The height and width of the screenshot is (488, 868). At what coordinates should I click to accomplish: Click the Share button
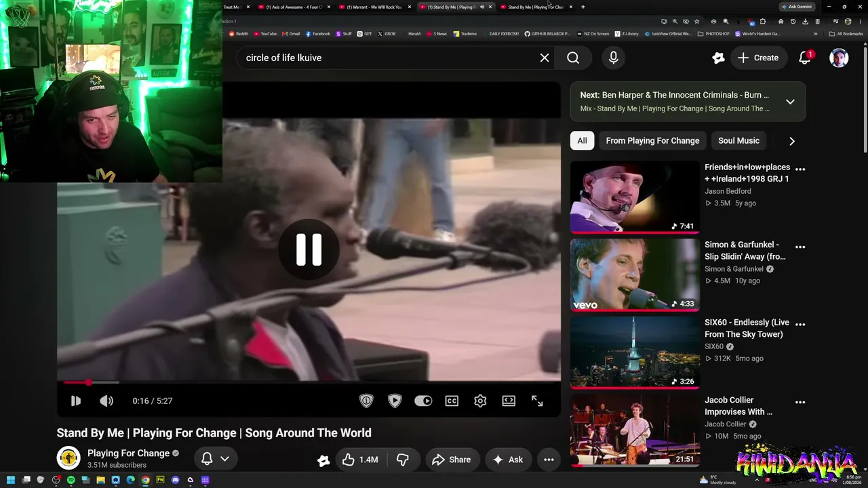(452, 460)
